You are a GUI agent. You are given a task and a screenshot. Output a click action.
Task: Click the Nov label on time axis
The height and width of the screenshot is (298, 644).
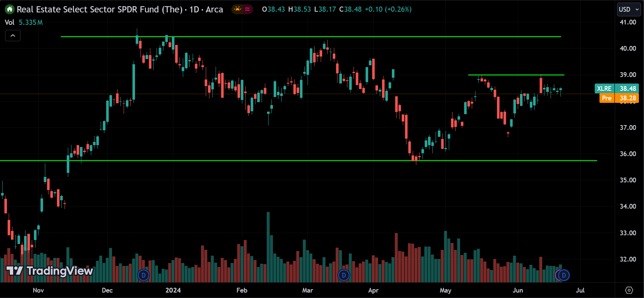coord(38,290)
